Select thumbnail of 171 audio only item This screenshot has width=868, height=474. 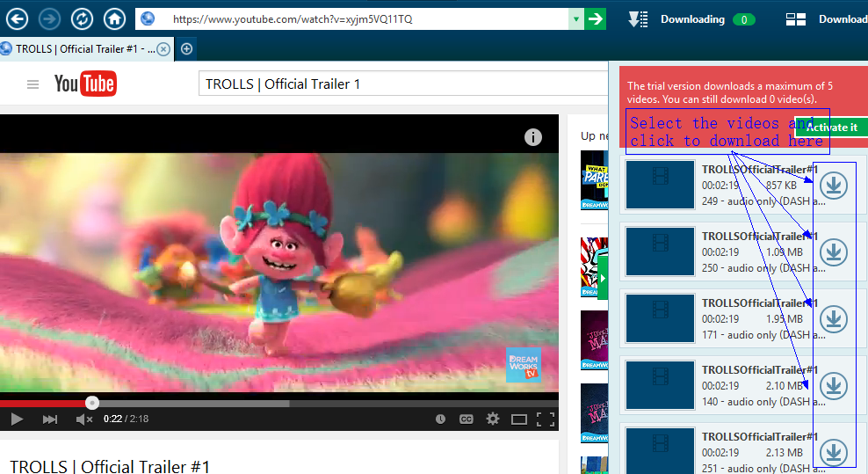(661, 318)
